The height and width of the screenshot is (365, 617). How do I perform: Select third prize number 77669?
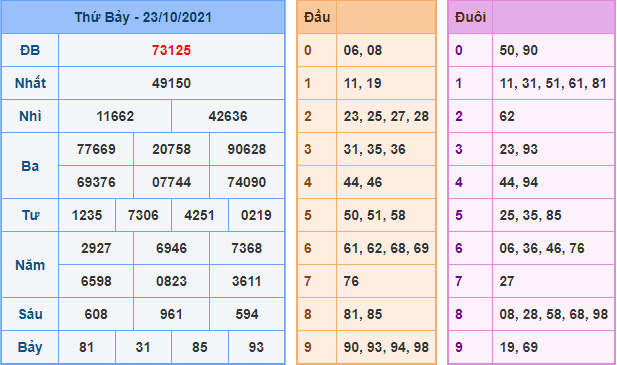(x=96, y=149)
